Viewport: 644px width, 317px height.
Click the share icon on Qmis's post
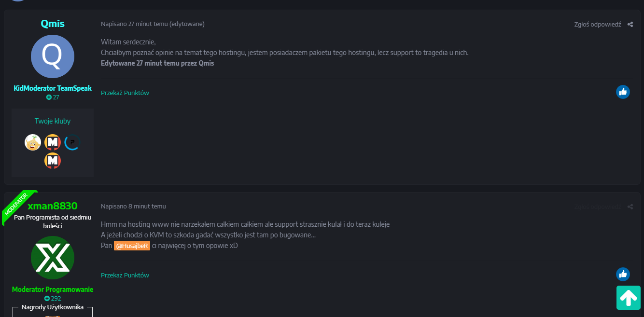click(630, 24)
